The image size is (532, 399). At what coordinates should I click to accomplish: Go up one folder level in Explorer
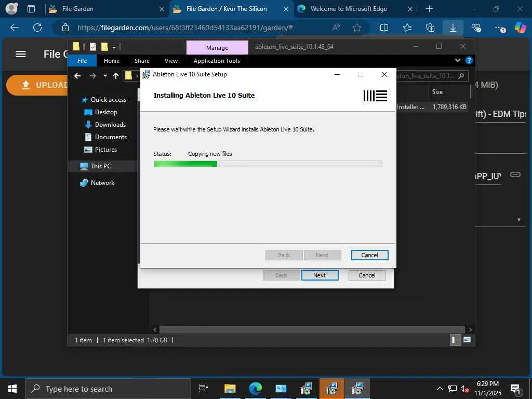coord(116,76)
